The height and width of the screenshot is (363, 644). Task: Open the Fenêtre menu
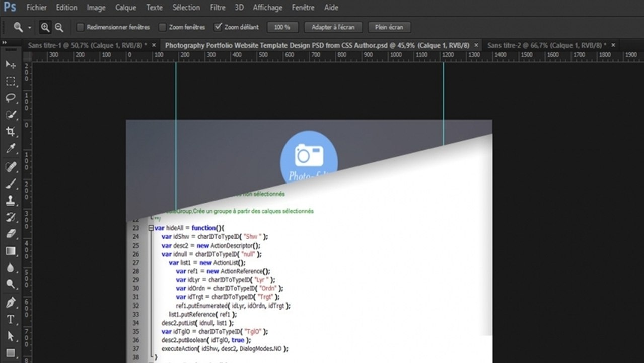(x=303, y=8)
